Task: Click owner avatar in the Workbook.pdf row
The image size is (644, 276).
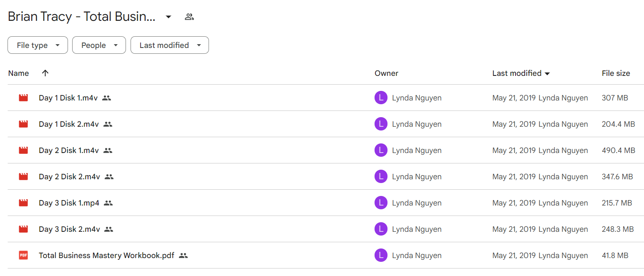Action: pos(381,256)
